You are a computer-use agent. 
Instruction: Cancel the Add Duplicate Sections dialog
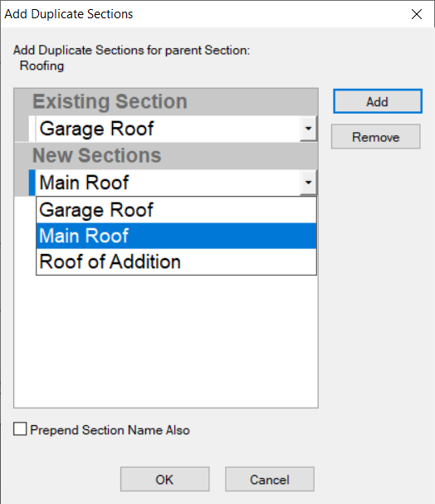click(x=270, y=479)
